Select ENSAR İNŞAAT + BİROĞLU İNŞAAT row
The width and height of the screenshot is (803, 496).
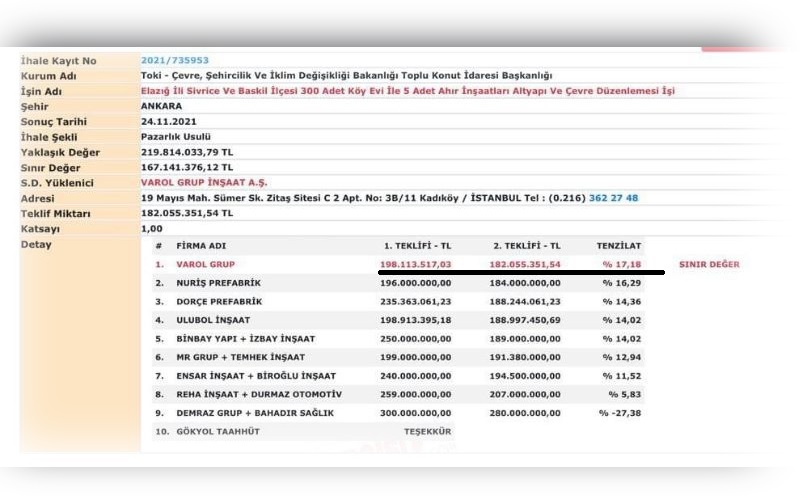398,376
